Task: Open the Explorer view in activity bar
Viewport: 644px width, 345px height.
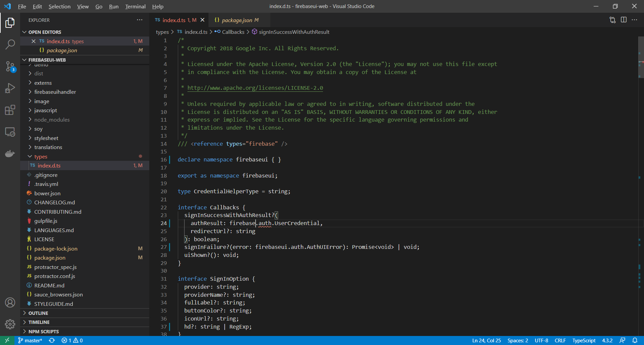Action: 10,23
